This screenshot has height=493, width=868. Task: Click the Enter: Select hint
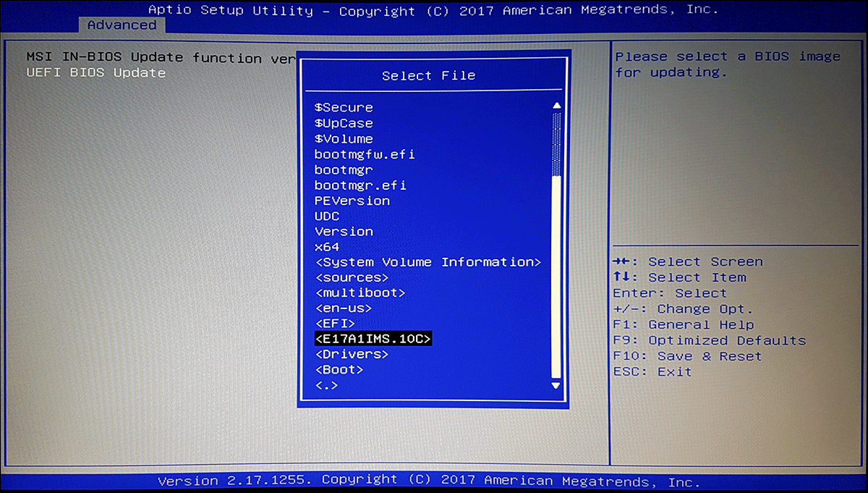pos(670,294)
